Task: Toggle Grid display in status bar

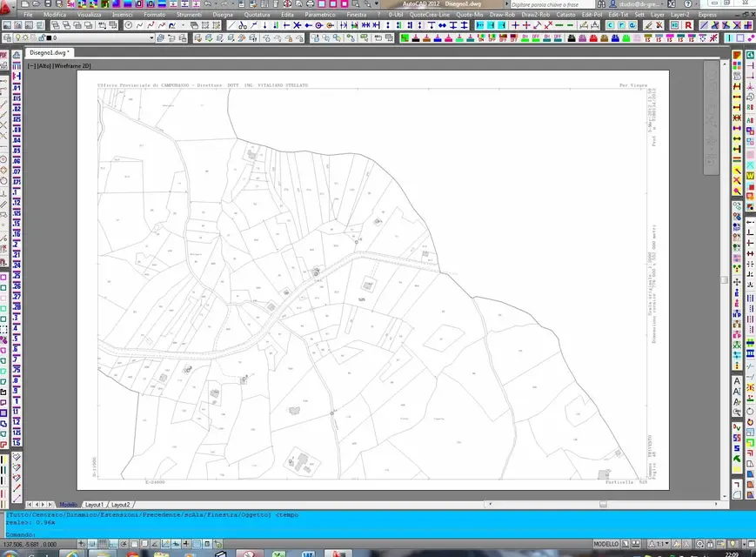Action: pyautogui.click(x=103, y=544)
